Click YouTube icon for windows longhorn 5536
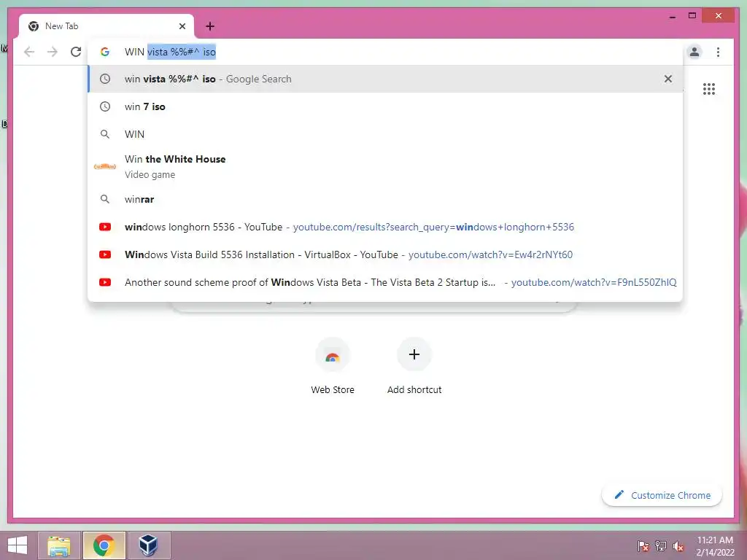The height and width of the screenshot is (560, 747). 105,227
